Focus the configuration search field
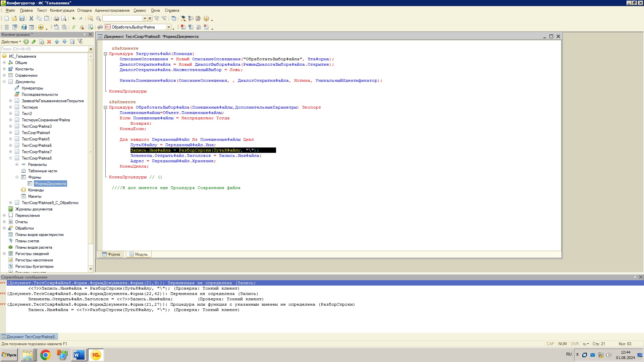This screenshot has width=644, height=362. tap(44, 49)
